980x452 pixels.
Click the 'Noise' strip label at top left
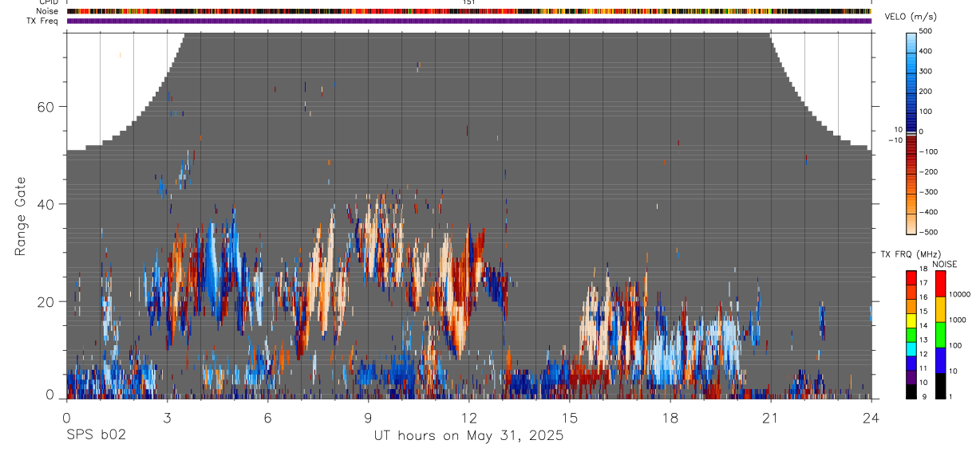click(x=49, y=11)
